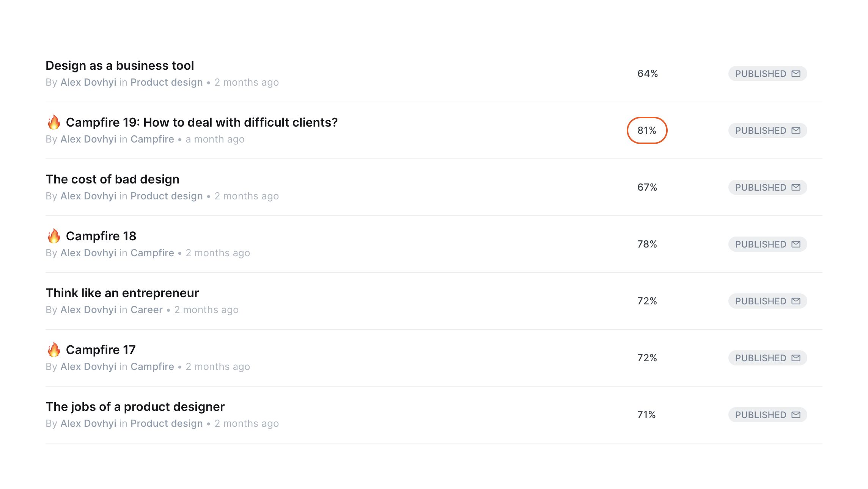Screen dimensions: 868x489
Task: Click the PUBLISHED badge on Campfire 17 row
Action: (767, 358)
